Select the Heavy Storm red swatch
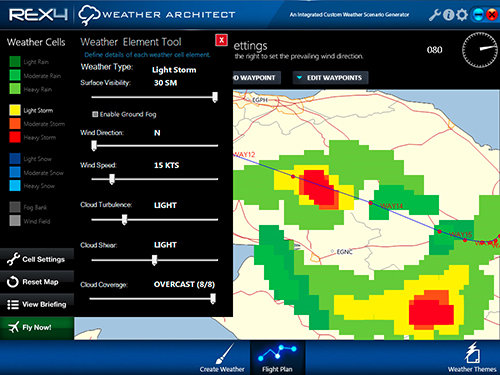The width and height of the screenshot is (500, 375). [x=15, y=137]
